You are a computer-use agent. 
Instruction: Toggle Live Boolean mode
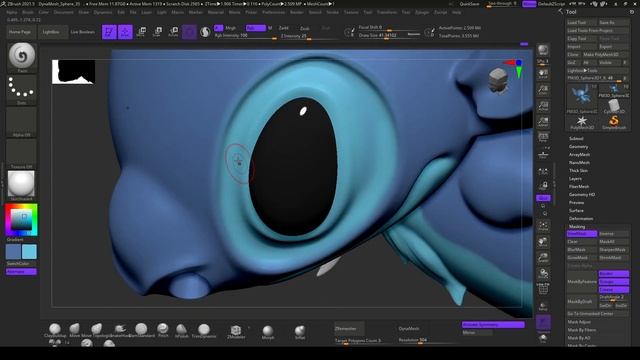click(82, 32)
